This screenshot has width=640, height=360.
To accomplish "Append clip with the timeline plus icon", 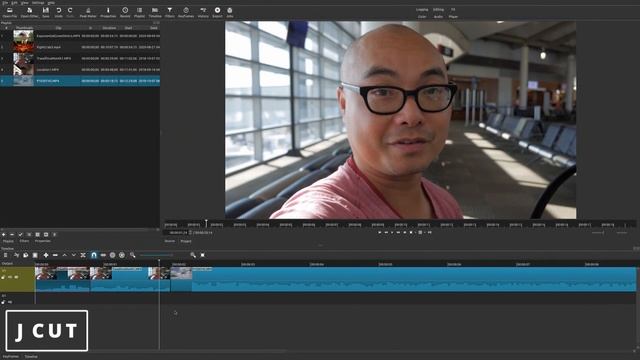I will (x=46, y=255).
